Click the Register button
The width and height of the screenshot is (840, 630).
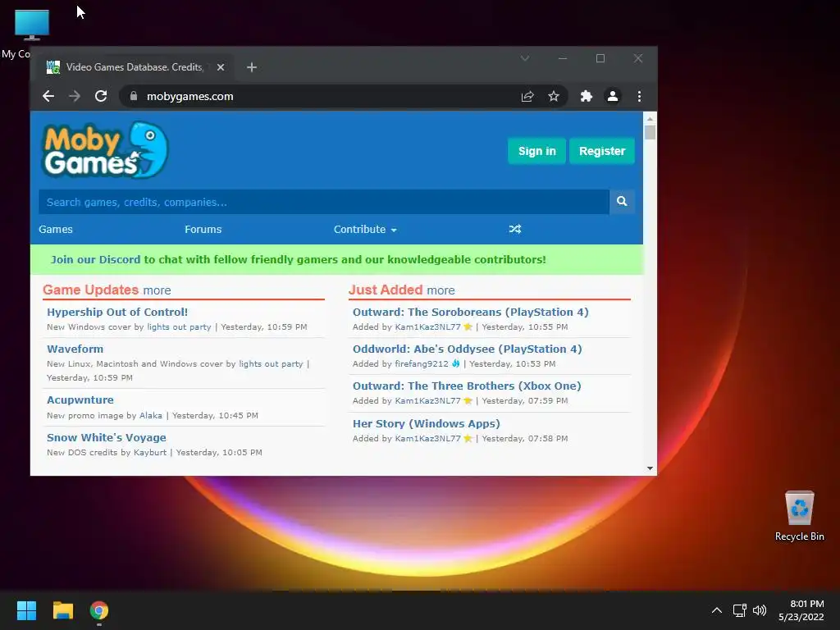602,151
